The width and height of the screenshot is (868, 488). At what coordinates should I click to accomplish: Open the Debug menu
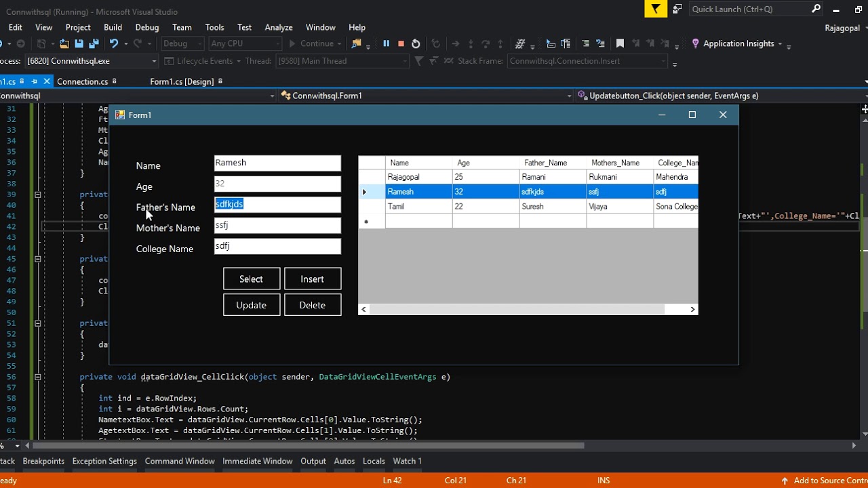point(147,27)
